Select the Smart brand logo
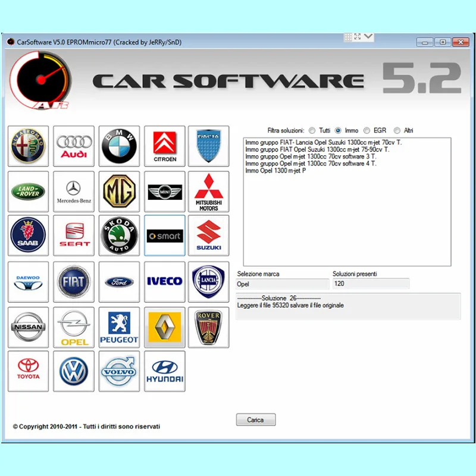476x476 pixels. pos(165,236)
